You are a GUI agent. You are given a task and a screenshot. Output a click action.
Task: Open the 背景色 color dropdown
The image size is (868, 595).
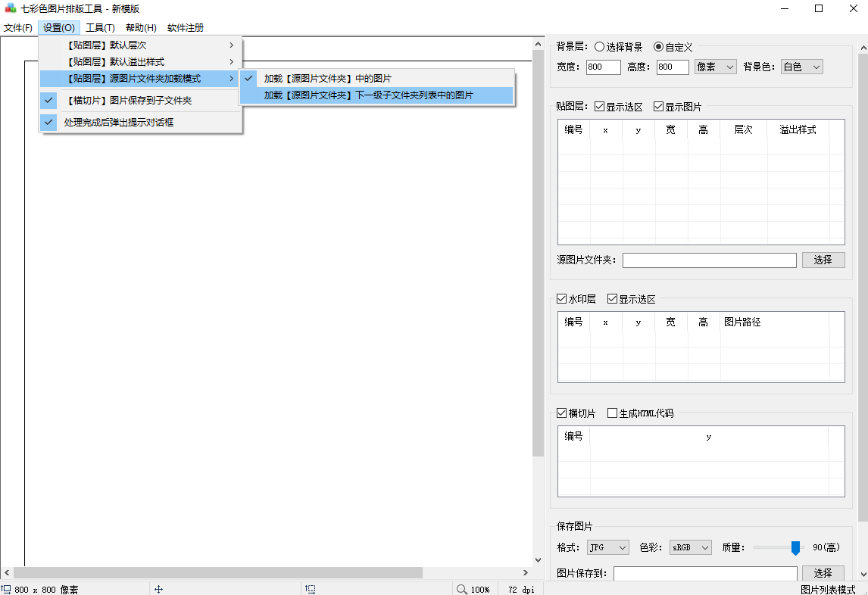pos(801,67)
